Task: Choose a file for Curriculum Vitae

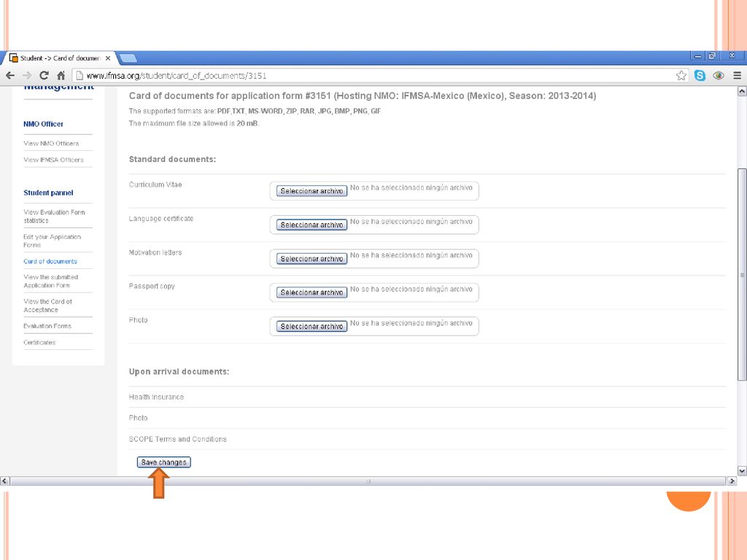Action: [x=311, y=191]
